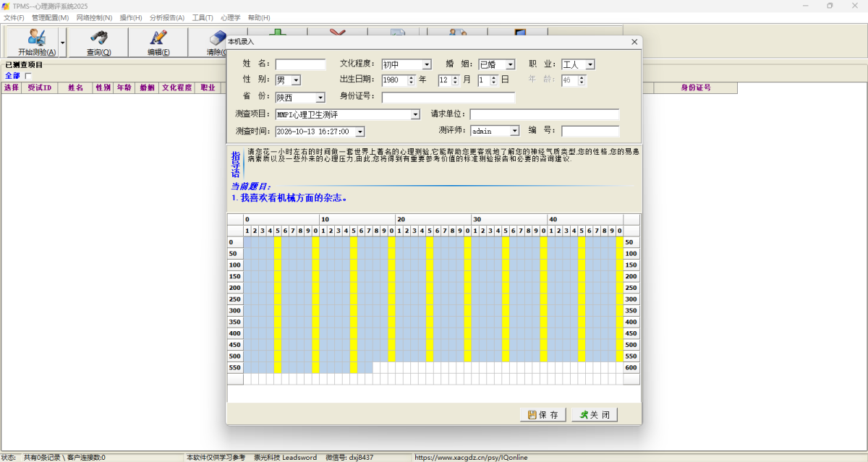Viewport: 868px width, 462px height.
Task: Click the status bar URL www.xacgdz.cn
Action: coord(471,458)
